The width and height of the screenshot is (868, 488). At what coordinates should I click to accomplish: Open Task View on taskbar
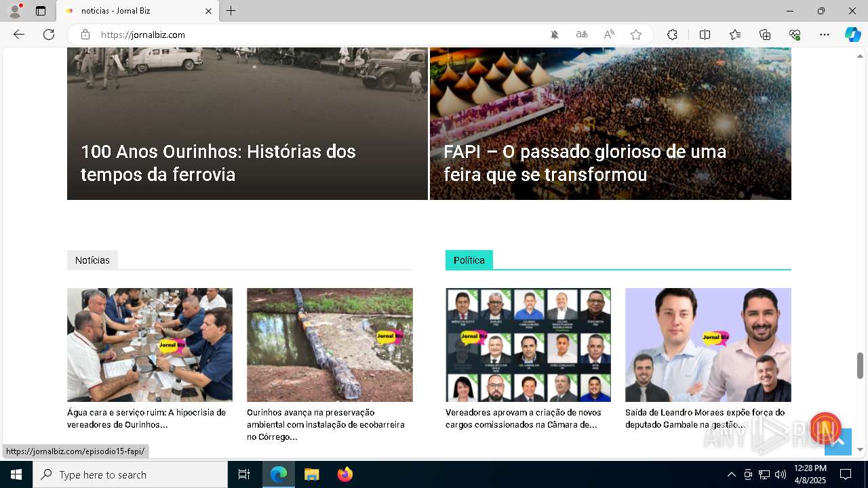click(244, 474)
